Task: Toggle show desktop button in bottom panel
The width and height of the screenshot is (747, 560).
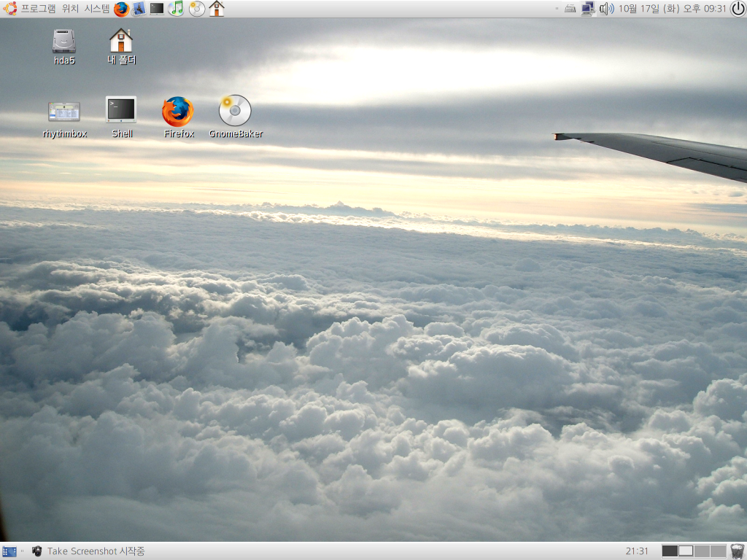Action: 9,551
